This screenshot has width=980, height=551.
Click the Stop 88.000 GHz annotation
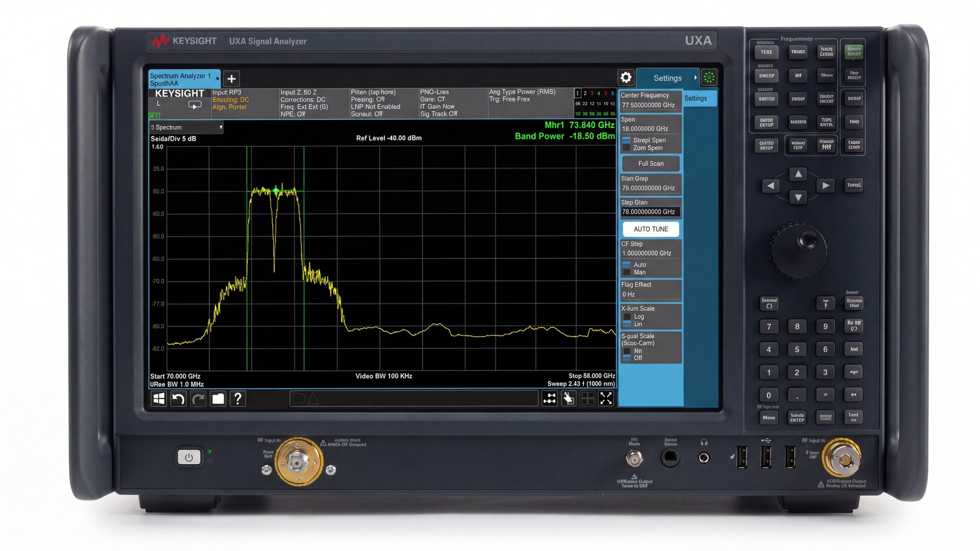click(x=592, y=376)
